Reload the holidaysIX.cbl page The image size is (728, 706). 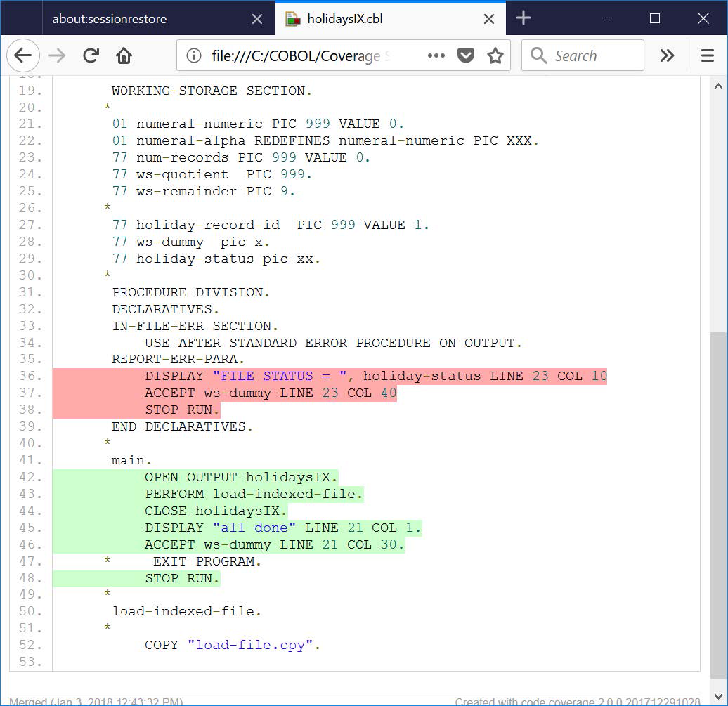point(91,55)
